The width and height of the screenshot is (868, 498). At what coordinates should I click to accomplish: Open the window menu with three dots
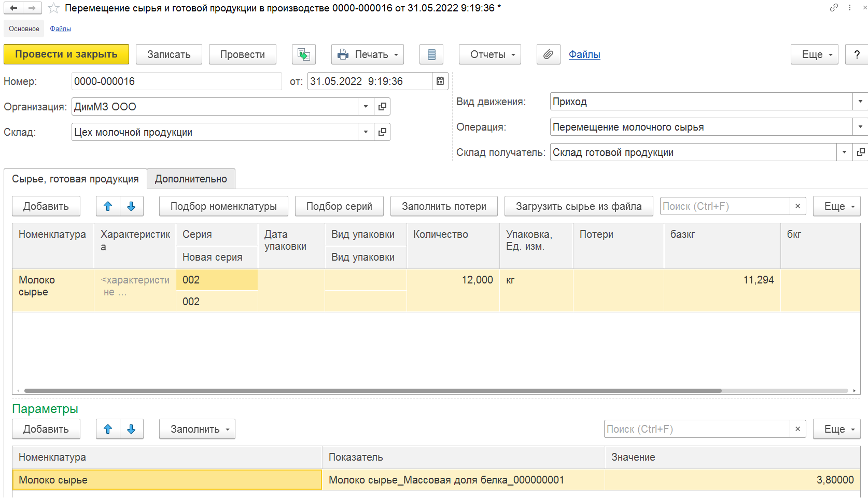(849, 8)
